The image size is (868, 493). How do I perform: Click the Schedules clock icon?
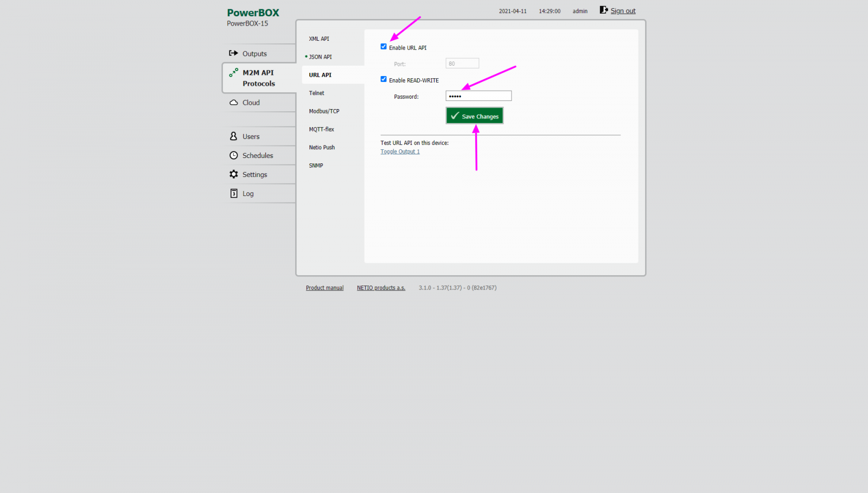pos(233,155)
